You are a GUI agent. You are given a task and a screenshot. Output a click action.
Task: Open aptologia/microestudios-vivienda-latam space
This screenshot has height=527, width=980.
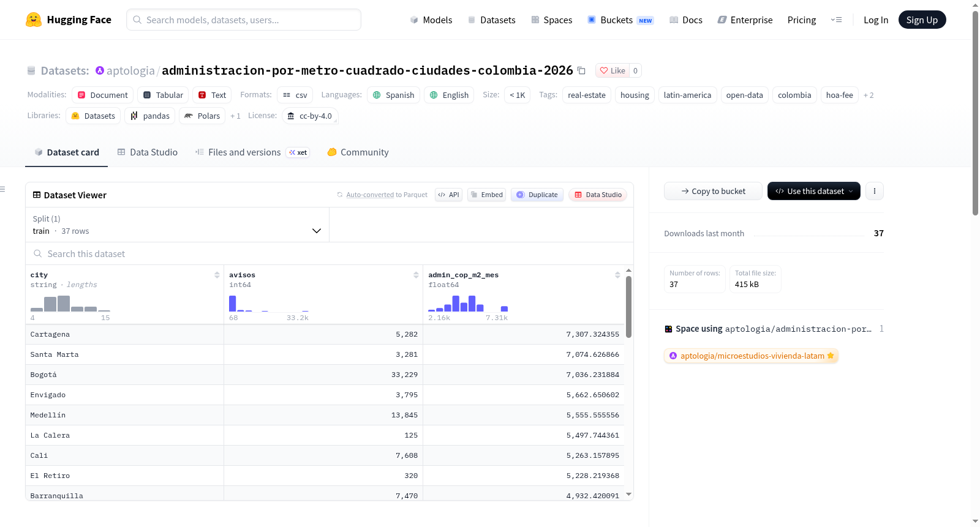(752, 356)
